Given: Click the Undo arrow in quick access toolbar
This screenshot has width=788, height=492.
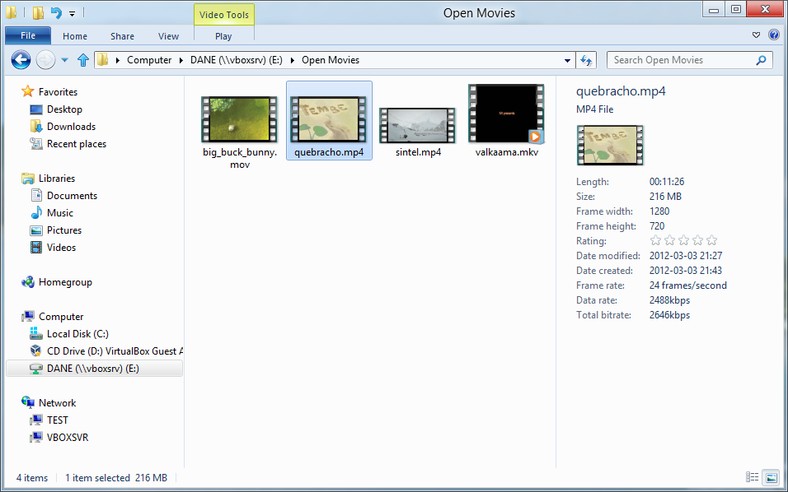Looking at the screenshot, I should point(56,13).
